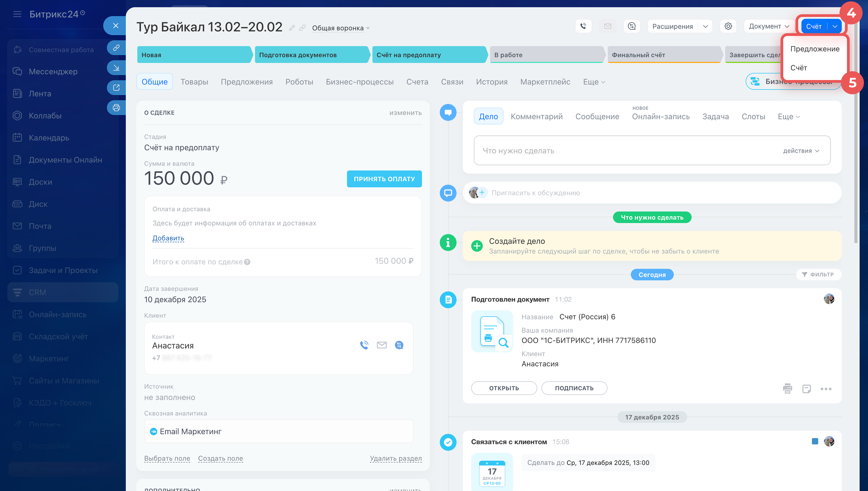868x491 pixels.
Task: Call contact Анастасия via the phone icon
Action: 364,345
